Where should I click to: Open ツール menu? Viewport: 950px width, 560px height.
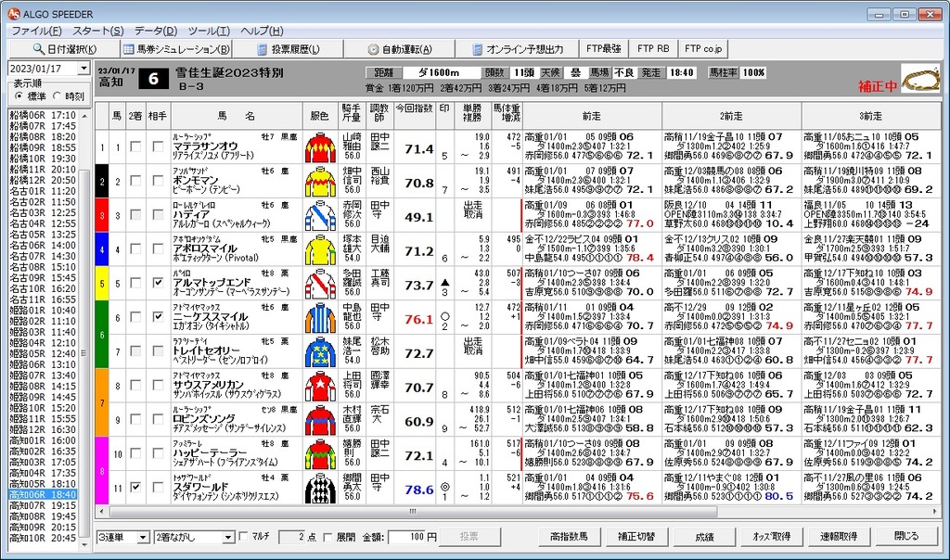coord(209,31)
